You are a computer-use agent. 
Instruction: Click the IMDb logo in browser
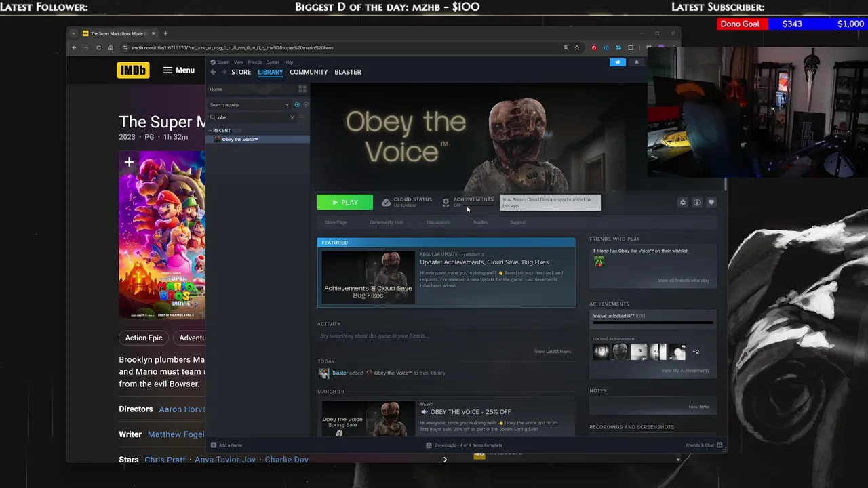[133, 70]
